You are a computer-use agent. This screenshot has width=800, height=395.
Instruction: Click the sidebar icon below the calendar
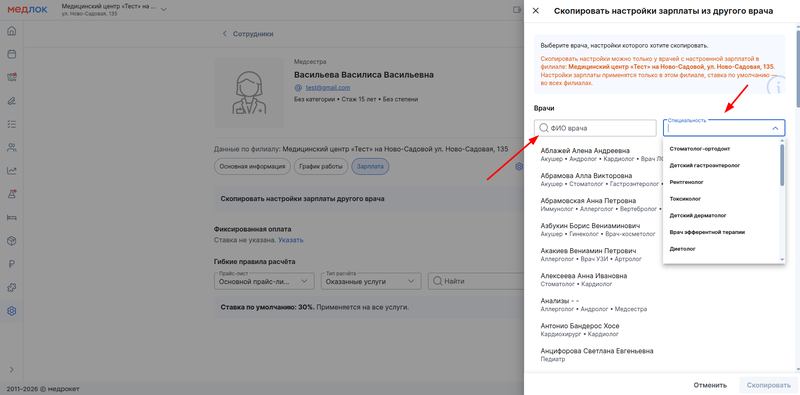point(12,77)
